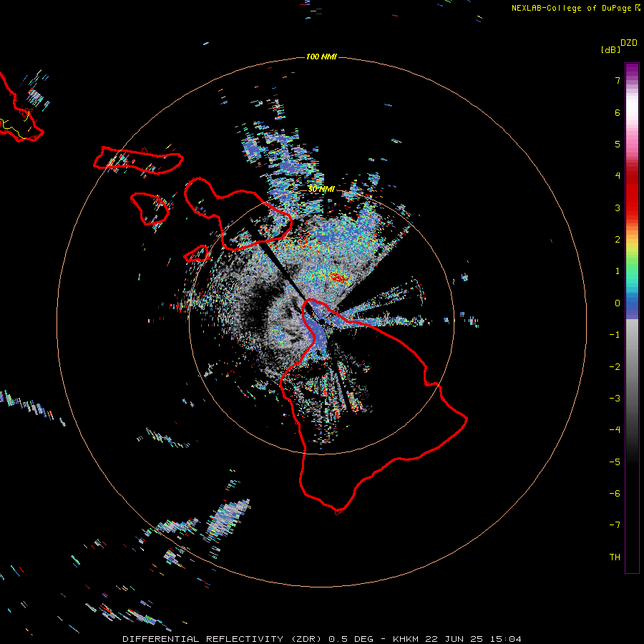Click the 6 tick label on the scale
The width and height of the screenshot is (644, 644).
click(618, 112)
